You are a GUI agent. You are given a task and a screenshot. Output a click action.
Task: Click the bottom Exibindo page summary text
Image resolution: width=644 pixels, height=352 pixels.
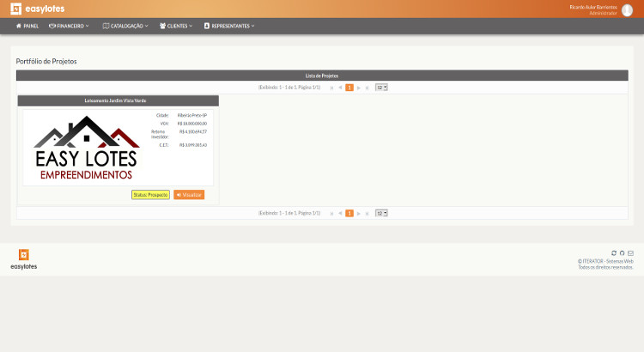point(289,213)
